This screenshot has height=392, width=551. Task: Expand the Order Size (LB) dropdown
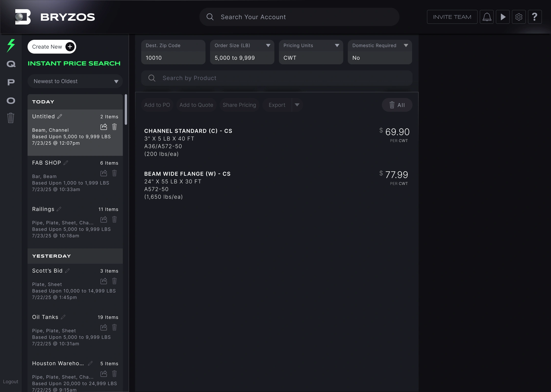point(268,45)
